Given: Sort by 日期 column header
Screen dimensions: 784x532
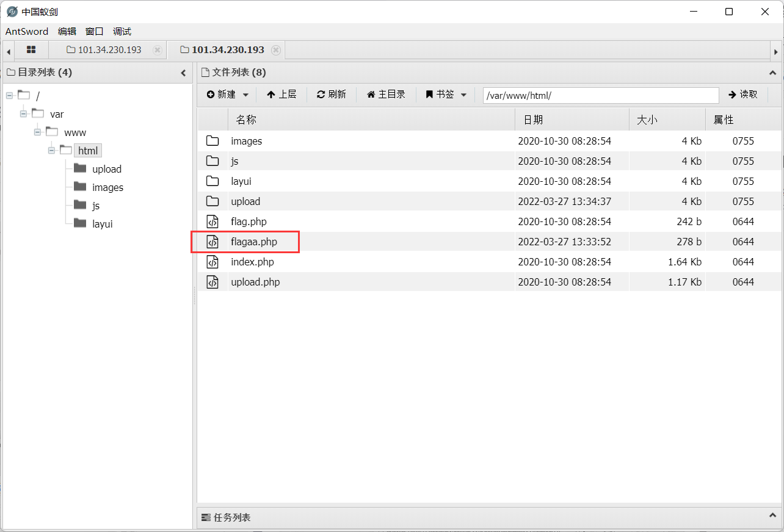Looking at the screenshot, I should (572, 120).
